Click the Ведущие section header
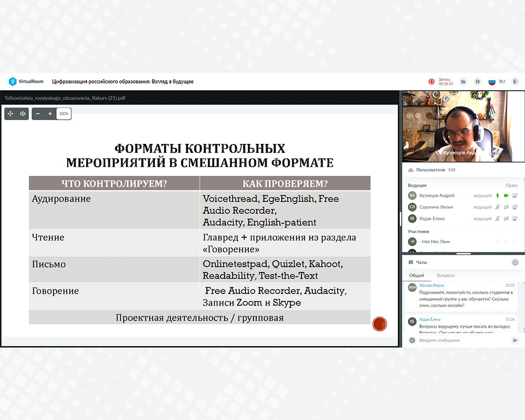The image size is (525, 420). 417,185
